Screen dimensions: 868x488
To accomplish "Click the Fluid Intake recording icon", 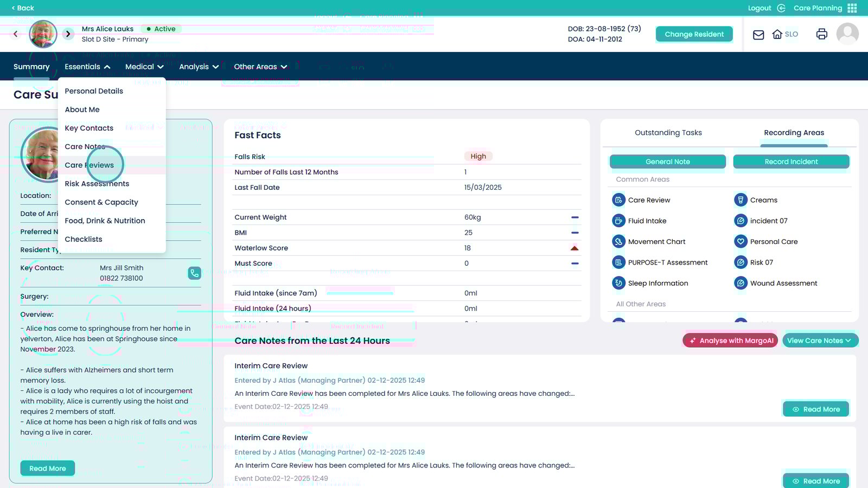I will click(x=618, y=221).
